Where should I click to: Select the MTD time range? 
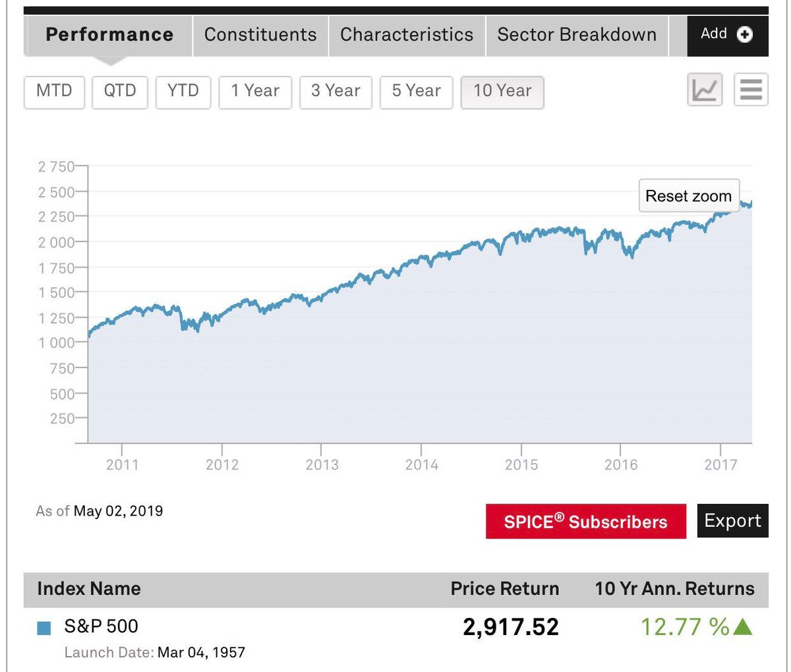tap(54, 91)
